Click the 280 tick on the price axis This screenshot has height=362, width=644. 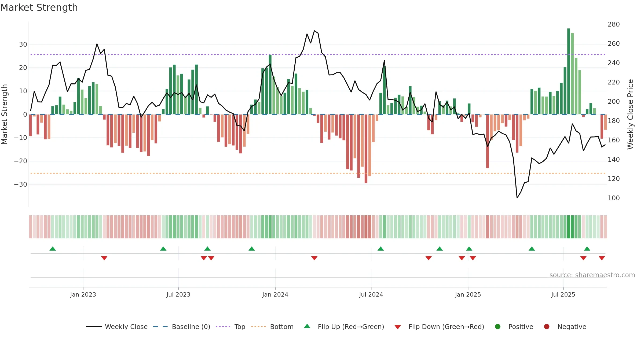pyautogui.click(x=614, y=24)
